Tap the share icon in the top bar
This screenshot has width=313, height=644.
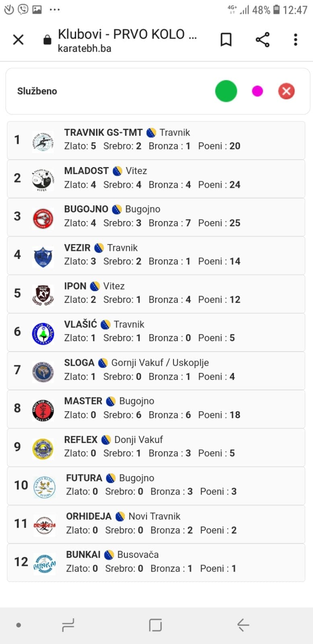point(262,39)
